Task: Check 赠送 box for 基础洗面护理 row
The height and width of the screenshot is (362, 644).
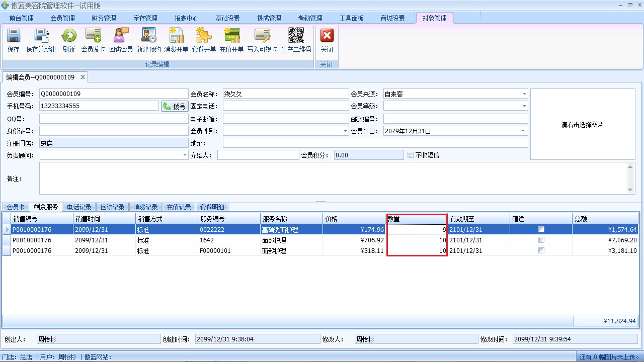Action: pyautogui.click(x=541, y=229)
